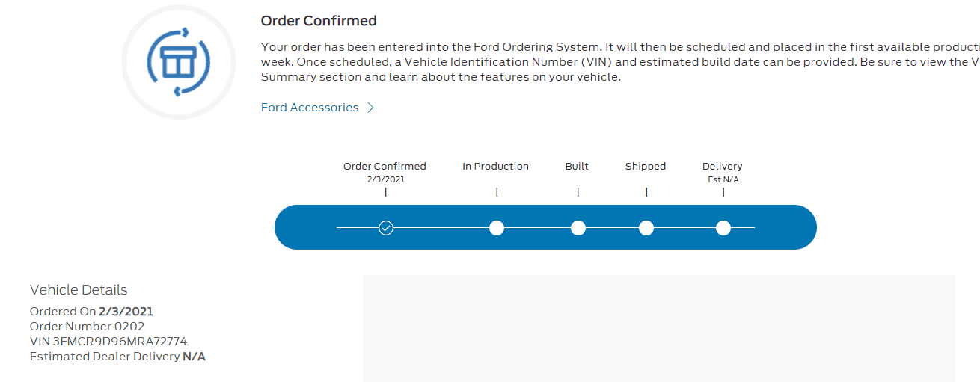The image size is (980, 382).
Task: Click the Delivery step circle
Action: click(723, 228)
